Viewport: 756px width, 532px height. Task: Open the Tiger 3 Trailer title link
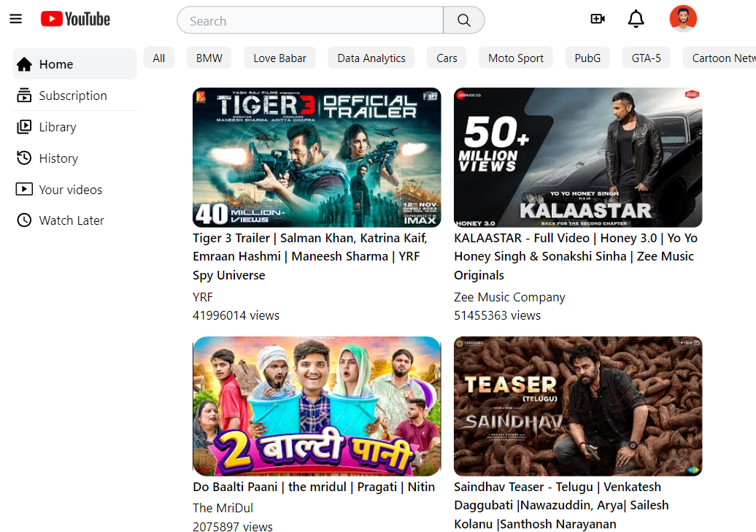(x=310, y=257)
